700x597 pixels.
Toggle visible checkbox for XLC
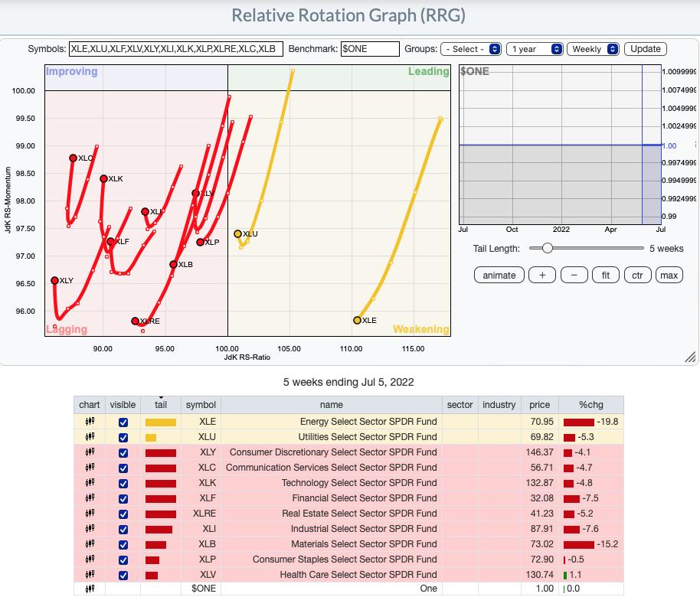point(123,468)
